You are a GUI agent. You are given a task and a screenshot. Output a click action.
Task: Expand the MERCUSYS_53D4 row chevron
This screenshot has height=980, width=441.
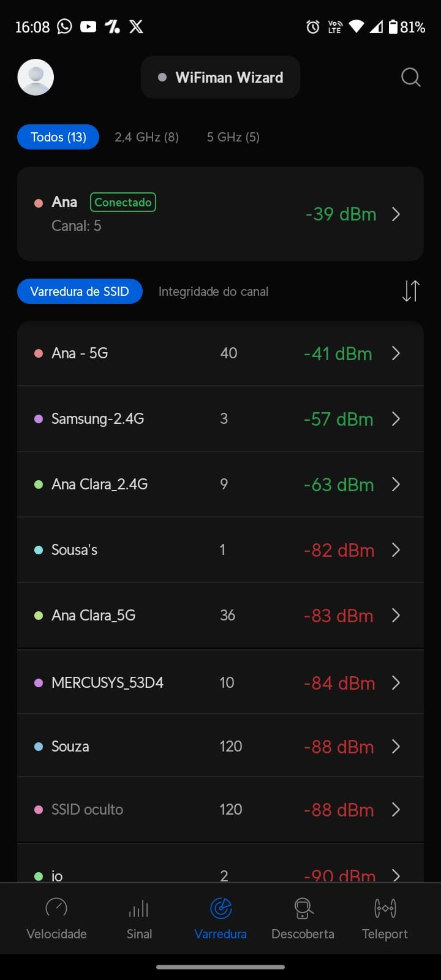click(396, 682)
